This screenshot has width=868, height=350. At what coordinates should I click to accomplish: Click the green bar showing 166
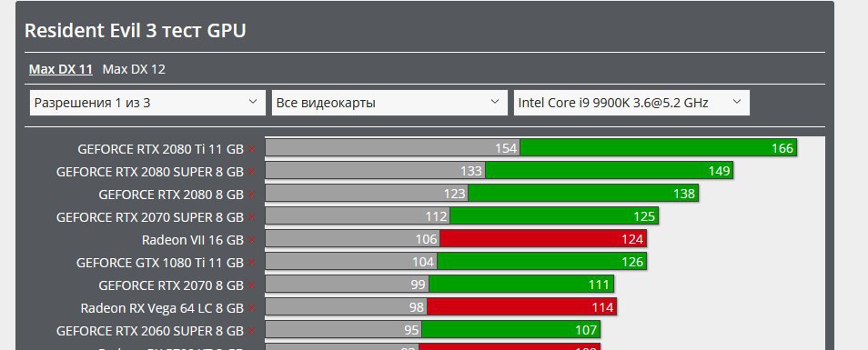point(658,147)
